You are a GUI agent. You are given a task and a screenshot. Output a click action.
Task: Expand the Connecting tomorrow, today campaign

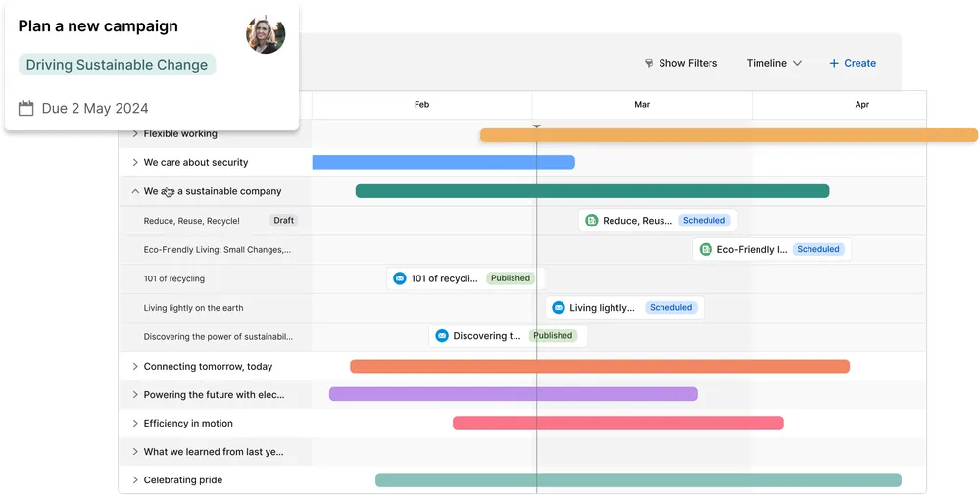pyautogui.click(x=135, y=367)
